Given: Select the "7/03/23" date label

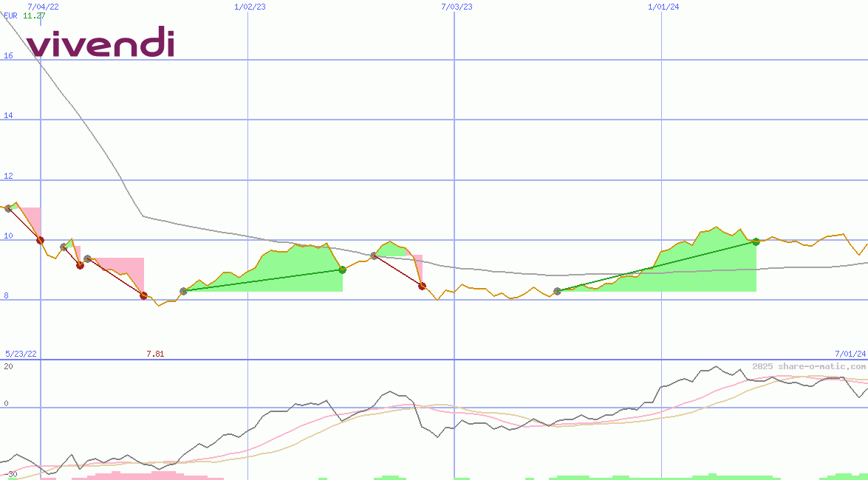Looking at the screenshot, I should [457, 7].
